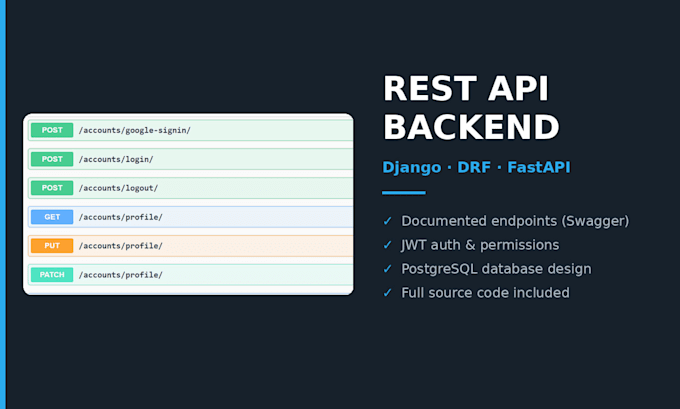Click checkmark beside Full source code included

tap(387, 292)
